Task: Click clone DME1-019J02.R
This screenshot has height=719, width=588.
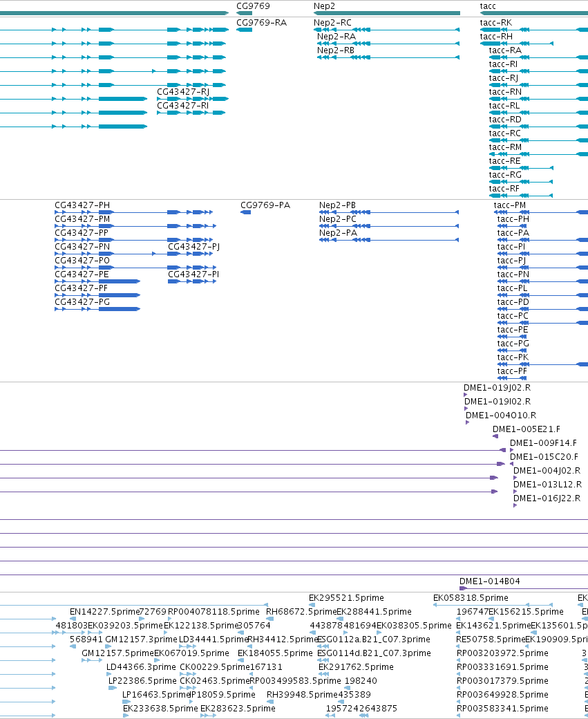Action: pos(497,387)
